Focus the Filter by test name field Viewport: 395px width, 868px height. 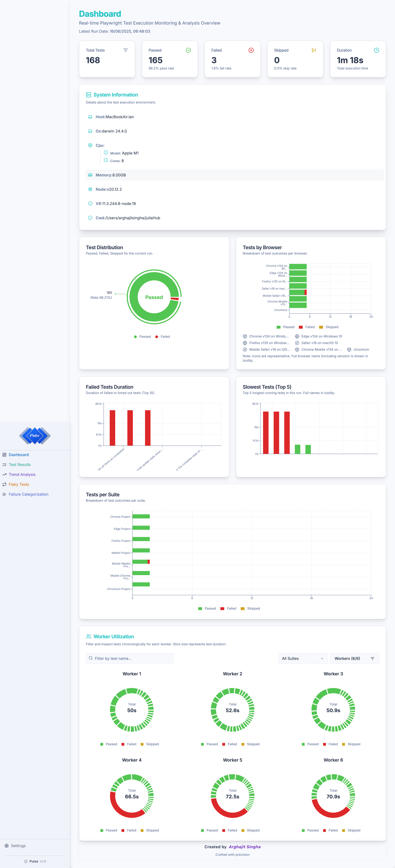129,658
